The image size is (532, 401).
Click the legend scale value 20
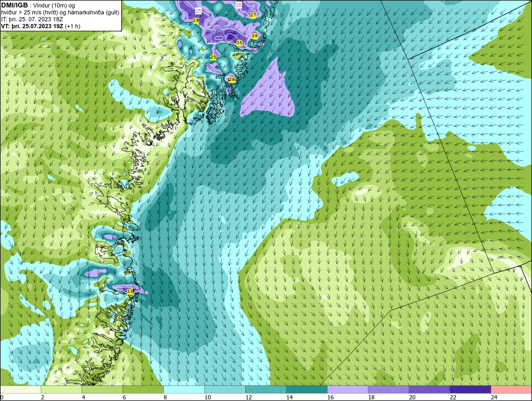[x=412, y=397]
